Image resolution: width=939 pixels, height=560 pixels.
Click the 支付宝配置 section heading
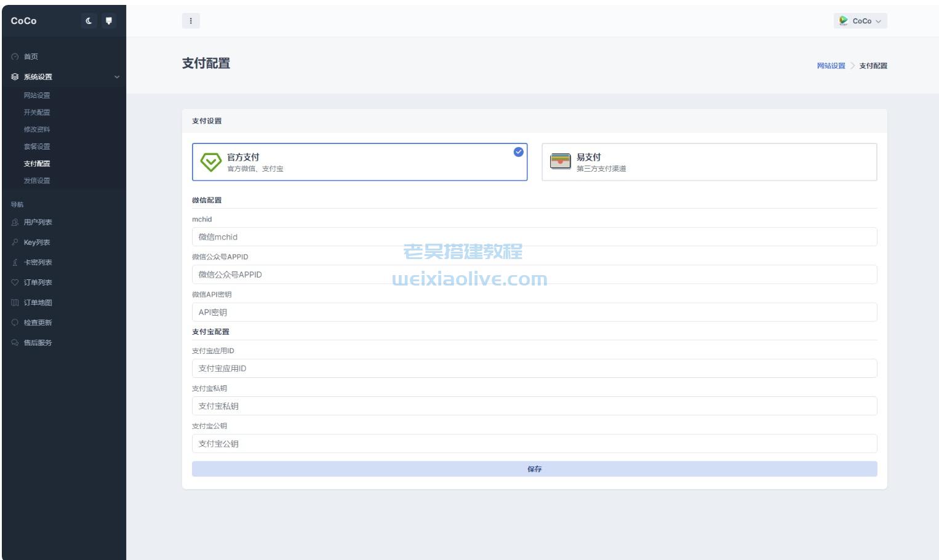coord(210,332)
